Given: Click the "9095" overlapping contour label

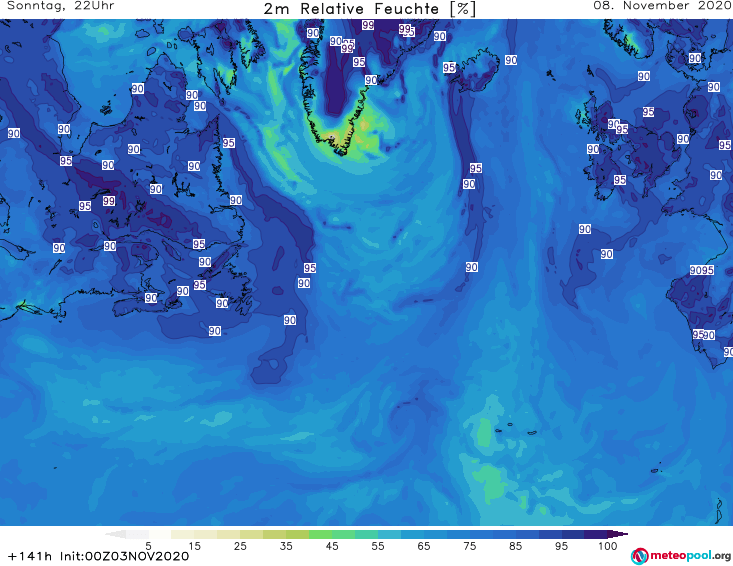Looking at the screenshot, I should point(702,270).
